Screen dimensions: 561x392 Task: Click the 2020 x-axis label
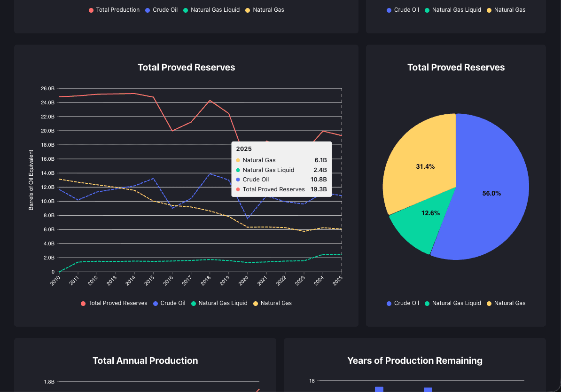[x=243, y=281]
